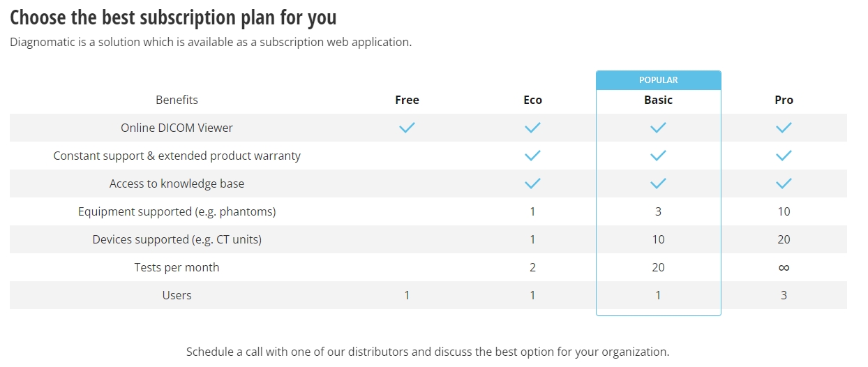Select the Free plan column header
The image size is (868, 367).
click(x=407, y=100)
